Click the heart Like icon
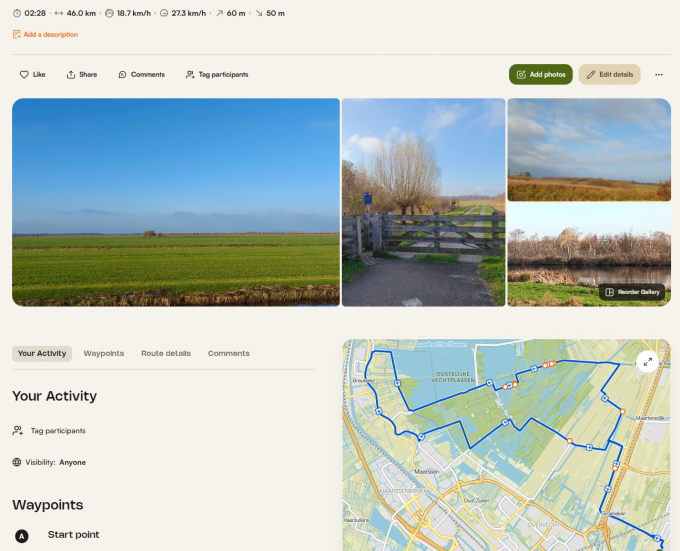 click(x=24, y=75)
